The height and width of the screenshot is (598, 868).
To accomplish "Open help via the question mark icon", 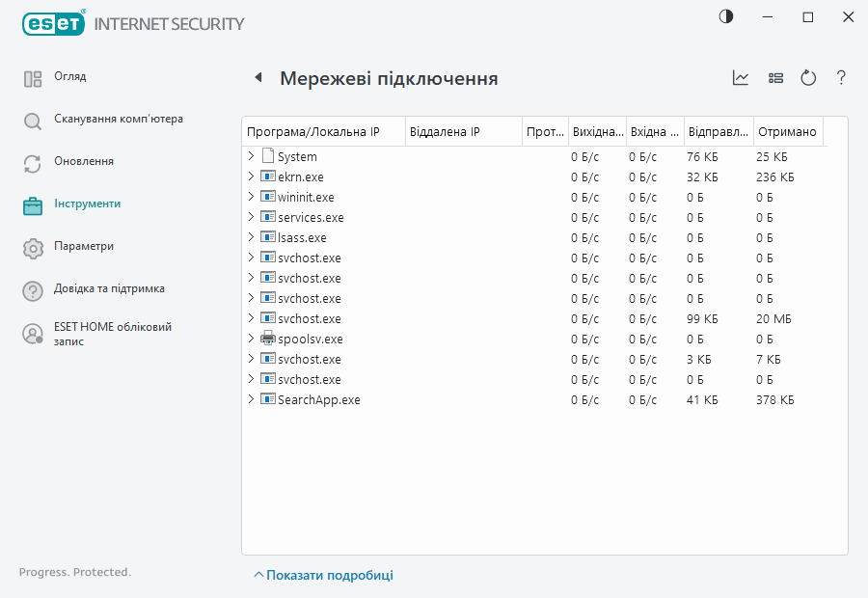I will pos(840,78).
